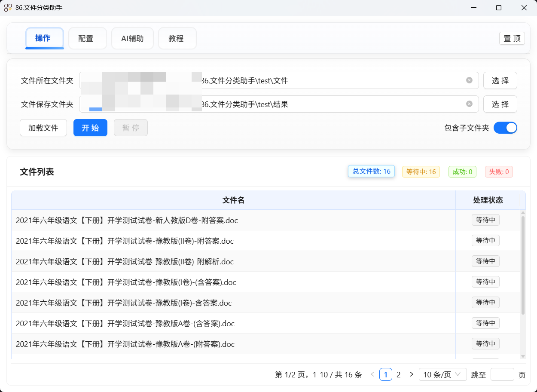Click the 等待中: 16 status badge

point(421,171)
